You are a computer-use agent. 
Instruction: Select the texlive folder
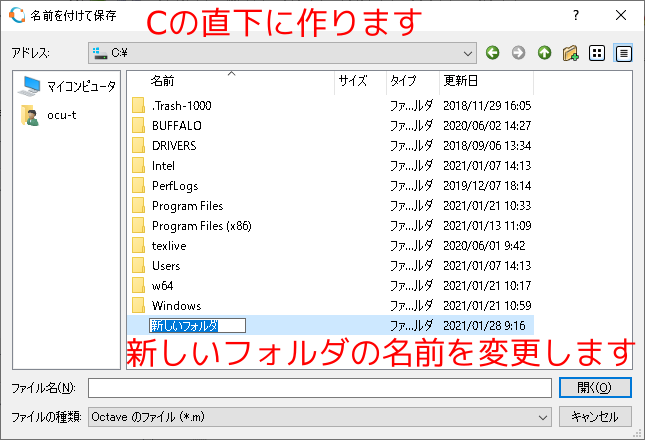click(169, 245)
